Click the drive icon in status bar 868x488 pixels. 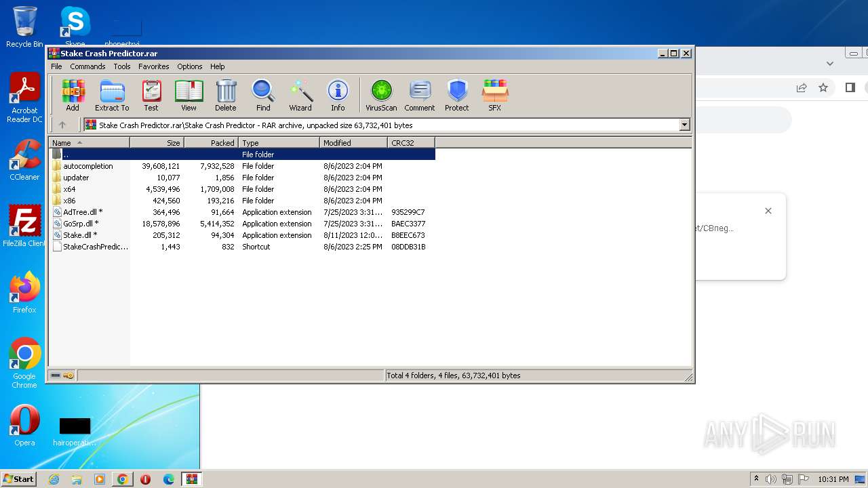[56, 375]
